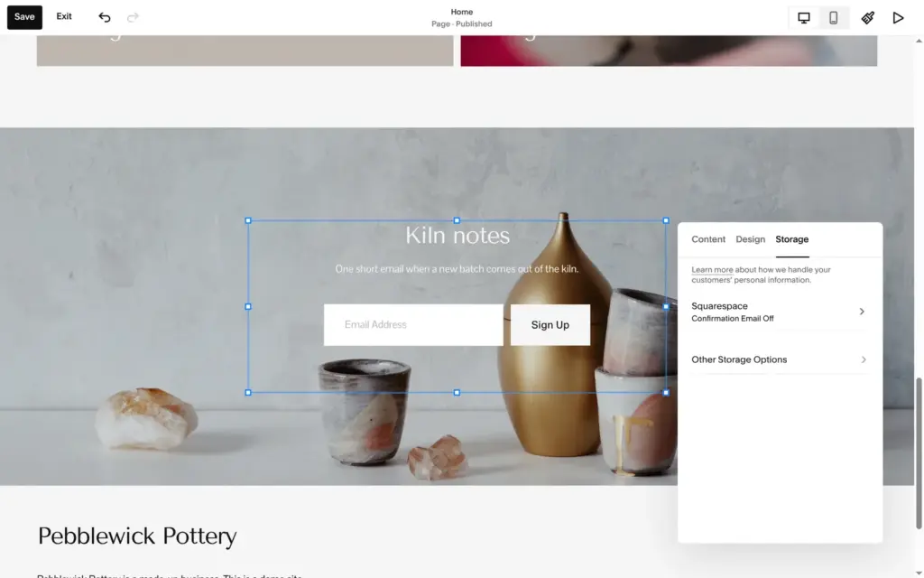Screen dimensions: 924x578
Task: Click the red image thumbnail at top
Action: 669,51
